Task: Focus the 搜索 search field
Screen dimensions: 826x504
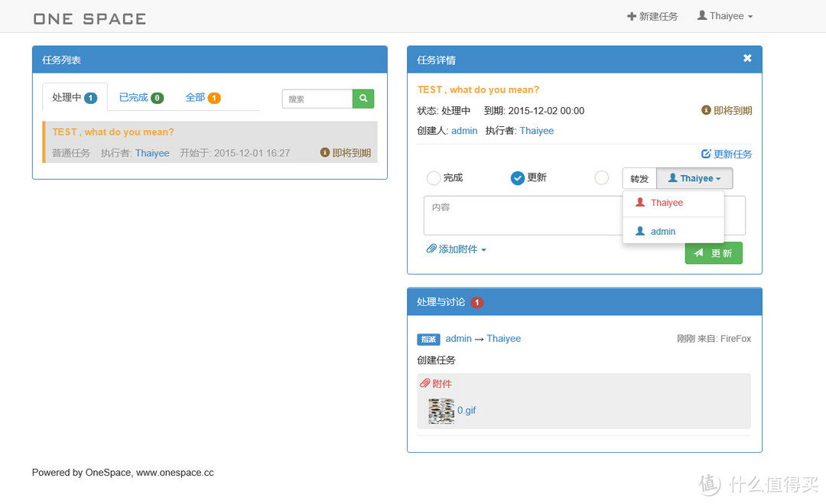Action: (x=317, y=99)
